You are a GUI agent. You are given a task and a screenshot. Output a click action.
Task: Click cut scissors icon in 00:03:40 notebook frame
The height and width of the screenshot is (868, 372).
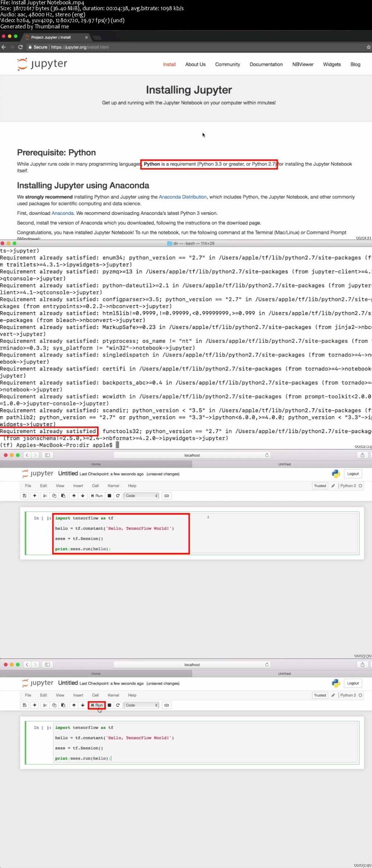[45, 705]
